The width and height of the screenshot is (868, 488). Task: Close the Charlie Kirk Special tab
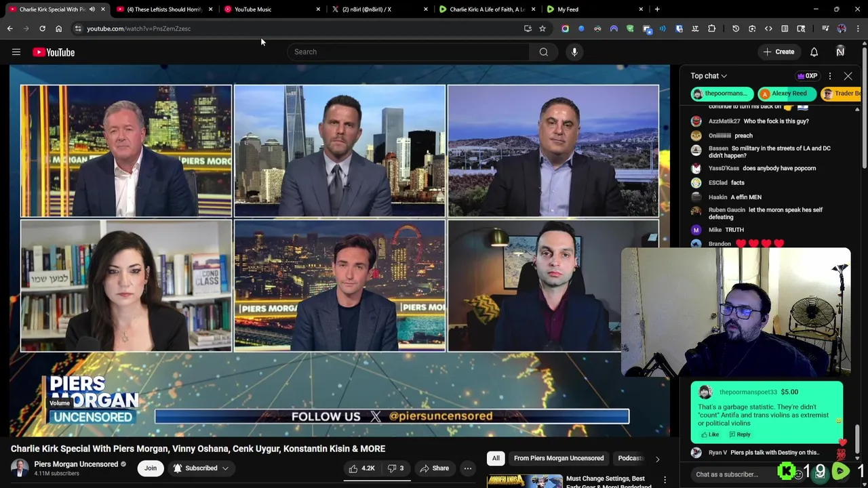coord(103,9)
